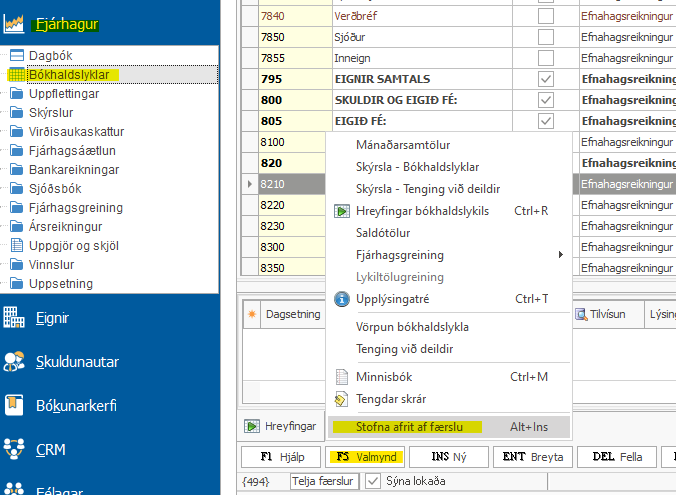Open the Eignir module icon
676x495 pixels.
(x=14, y=318)
